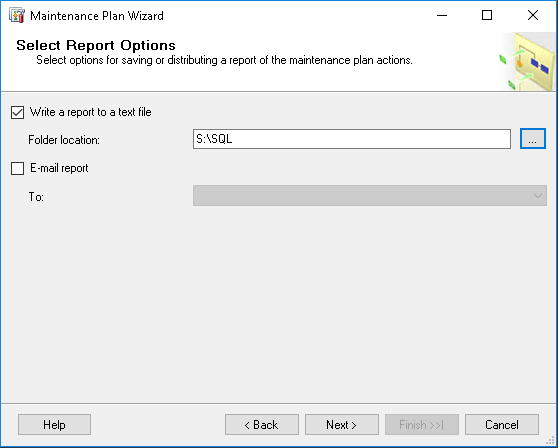Maximize the wizard window
The height and width of the screenshot is (448, 558).
(487, 15)
